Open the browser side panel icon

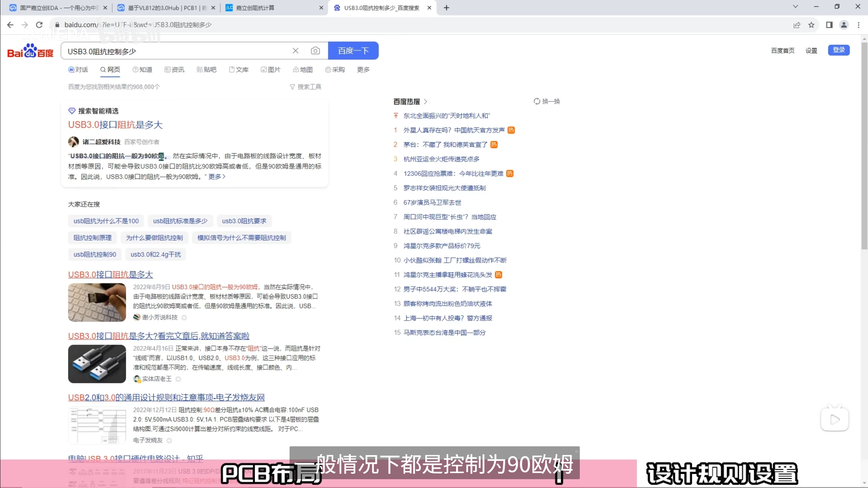[829, 25]
